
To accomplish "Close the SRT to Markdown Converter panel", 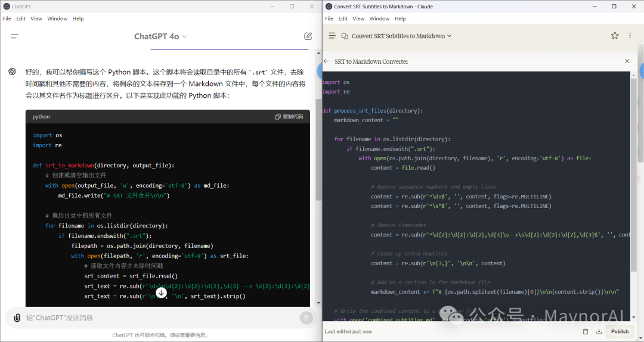I will 627,61.
